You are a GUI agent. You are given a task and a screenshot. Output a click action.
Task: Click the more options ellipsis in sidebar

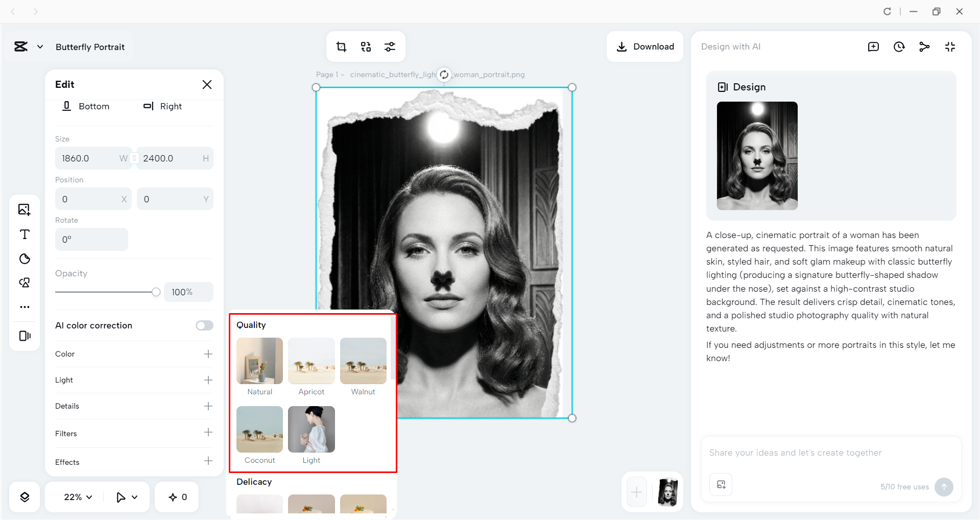pos(24,307)
